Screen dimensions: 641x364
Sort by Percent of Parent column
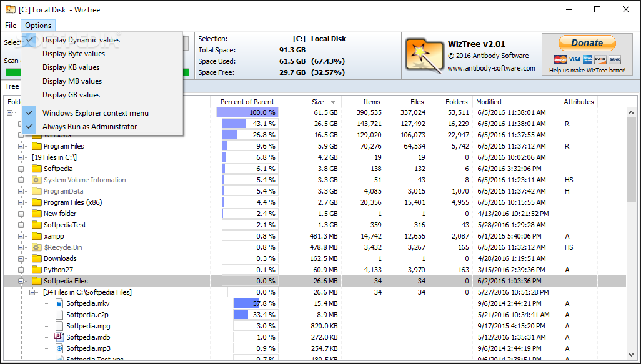tap(246, 102)
